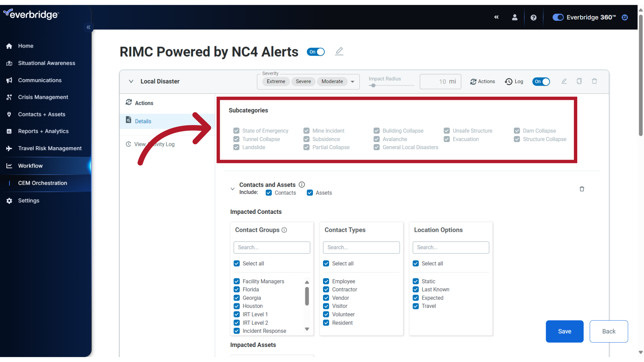Open View Activity Log
Viewport: 644px width, 362px height.
click(150, 144)
